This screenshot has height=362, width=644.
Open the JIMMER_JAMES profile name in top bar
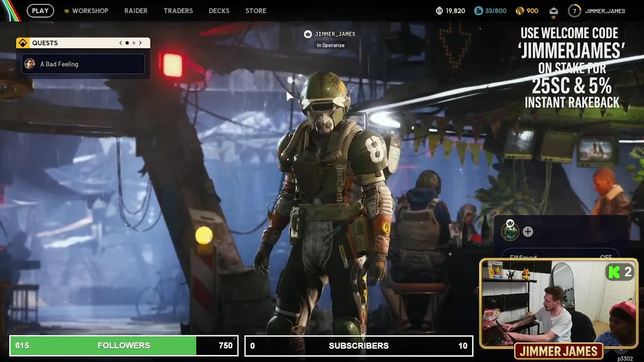click(605, 11)
